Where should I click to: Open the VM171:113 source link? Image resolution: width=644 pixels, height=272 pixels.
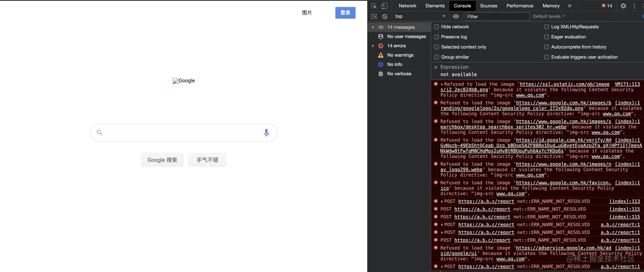point(627,84)
